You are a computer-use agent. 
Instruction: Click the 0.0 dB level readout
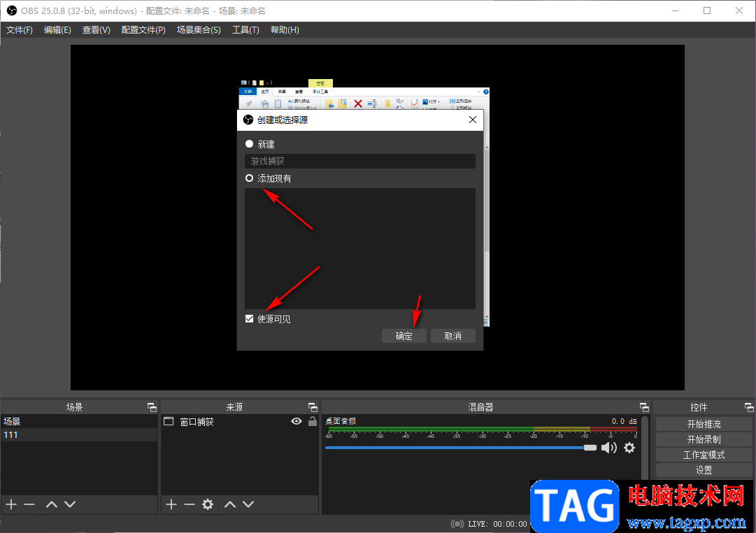click(624, 421)
